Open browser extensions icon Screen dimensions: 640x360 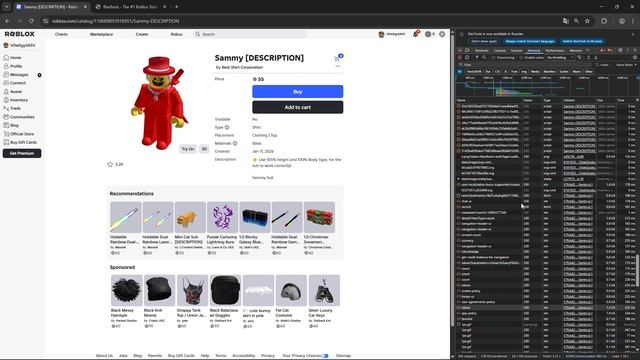[604, 21]
